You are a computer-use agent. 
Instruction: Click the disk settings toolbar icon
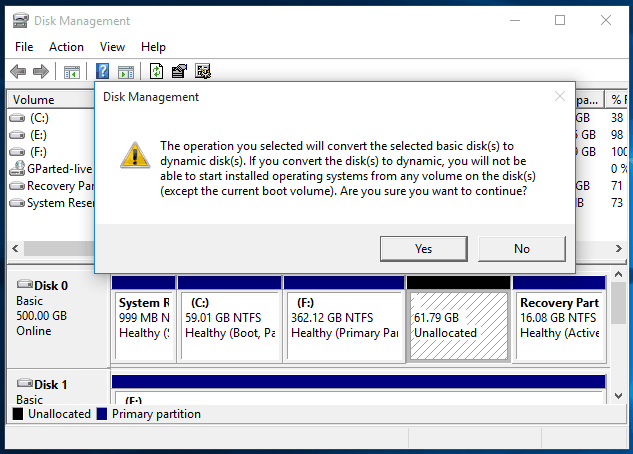coord(203,71)
